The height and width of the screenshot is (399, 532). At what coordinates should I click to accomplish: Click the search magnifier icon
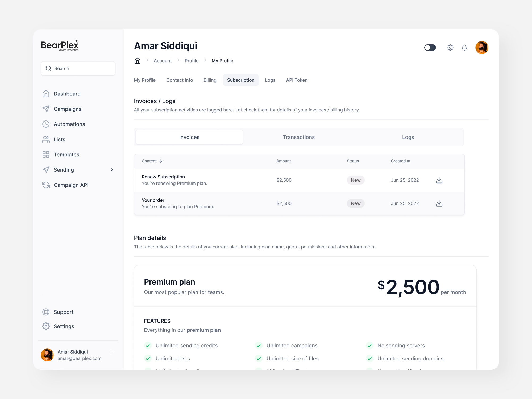pyautogui.click(x=48, y=68)
